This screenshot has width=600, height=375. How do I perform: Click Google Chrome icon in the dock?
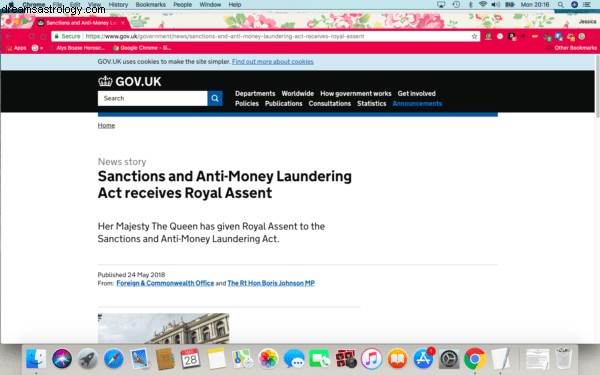pyautogui.click(x=475, y=359)
